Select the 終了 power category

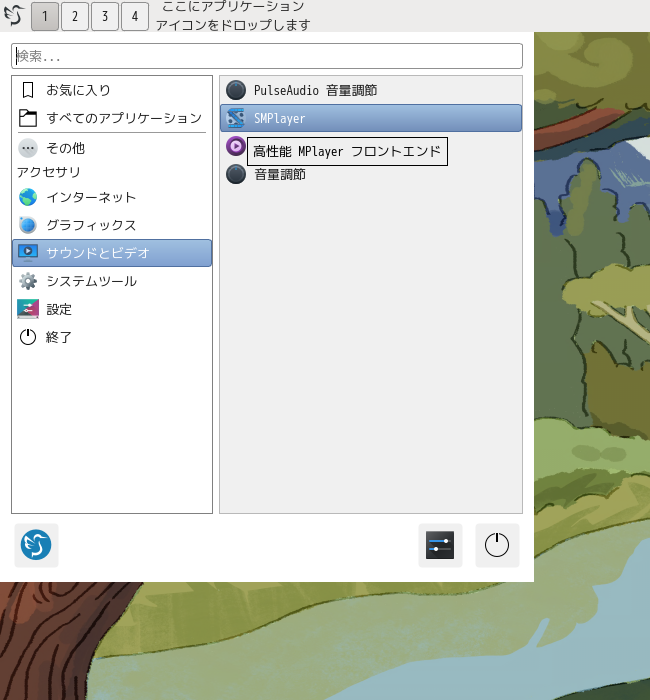coord(112,337)
